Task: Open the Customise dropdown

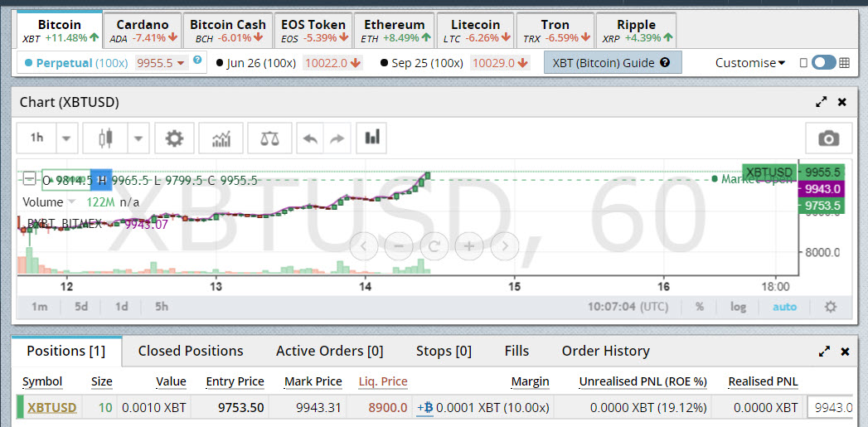Action: (750, 62)
